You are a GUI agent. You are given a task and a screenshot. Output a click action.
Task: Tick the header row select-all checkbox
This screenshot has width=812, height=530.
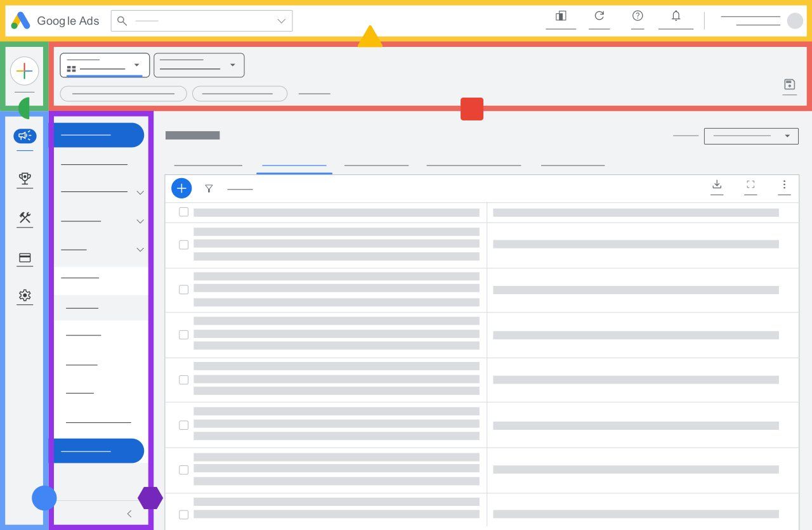[x=183, y=212]
